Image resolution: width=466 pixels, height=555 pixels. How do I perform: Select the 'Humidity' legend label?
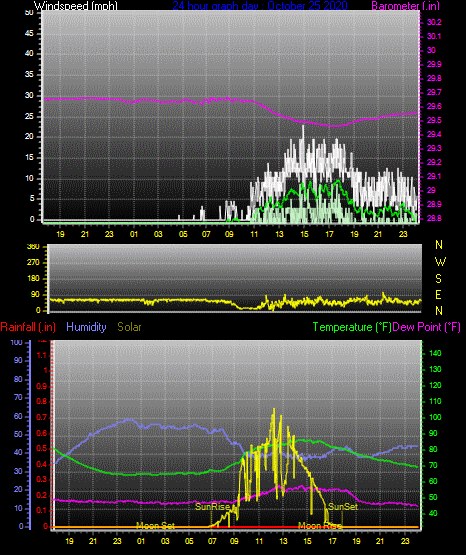86,327
